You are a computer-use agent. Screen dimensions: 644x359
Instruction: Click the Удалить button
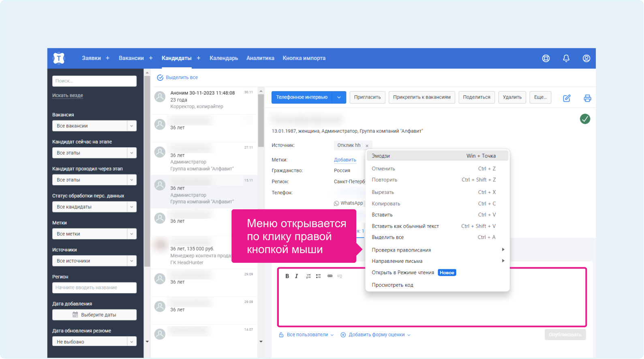(x=512, y=97)
